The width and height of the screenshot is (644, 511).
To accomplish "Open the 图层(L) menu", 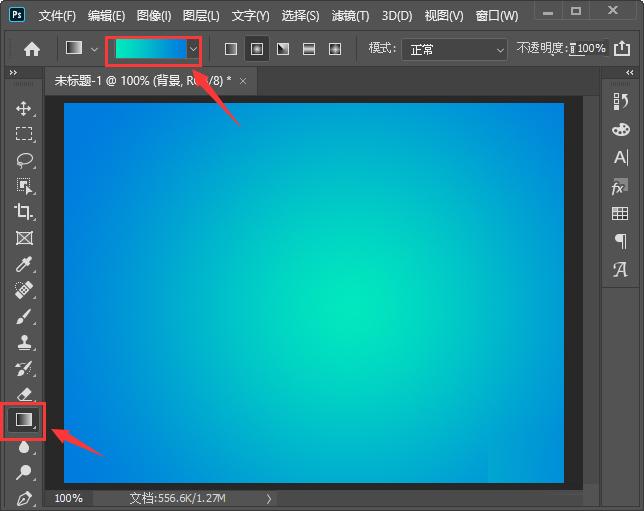I will tap(201, 16).
